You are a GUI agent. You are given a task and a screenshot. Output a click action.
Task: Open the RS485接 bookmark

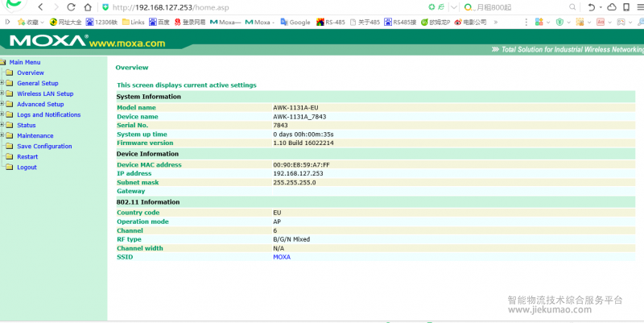400,23
